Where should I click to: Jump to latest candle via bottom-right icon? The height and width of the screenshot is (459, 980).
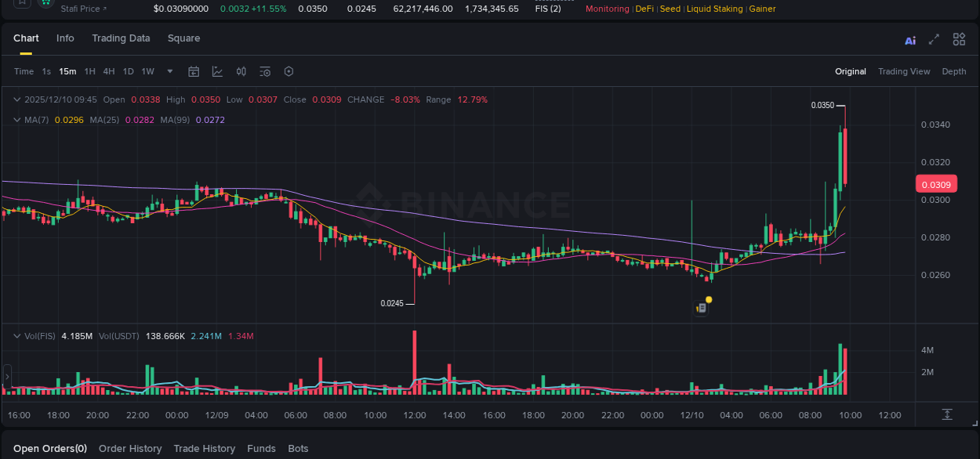(947, 415)
